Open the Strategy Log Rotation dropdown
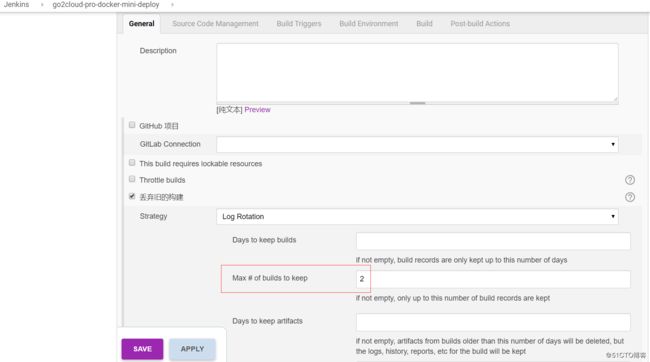The height and width of the screenshot is (362, 650). click(x=417, y=216)
